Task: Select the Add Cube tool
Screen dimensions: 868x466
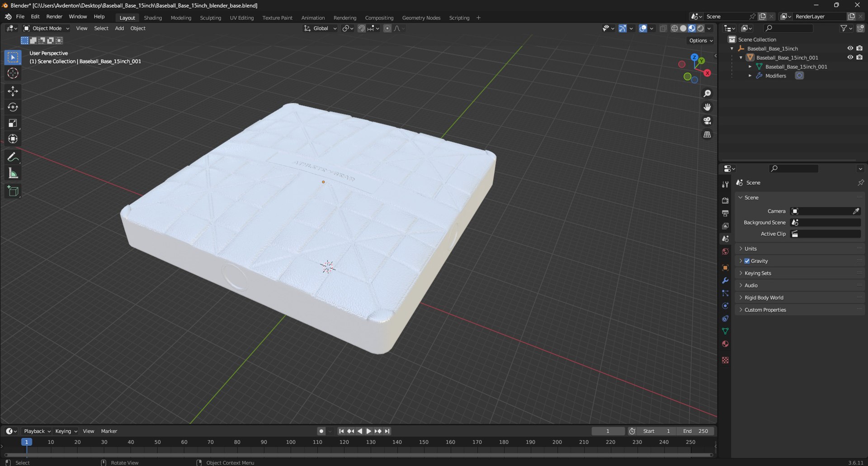Action: pos(13,191)
